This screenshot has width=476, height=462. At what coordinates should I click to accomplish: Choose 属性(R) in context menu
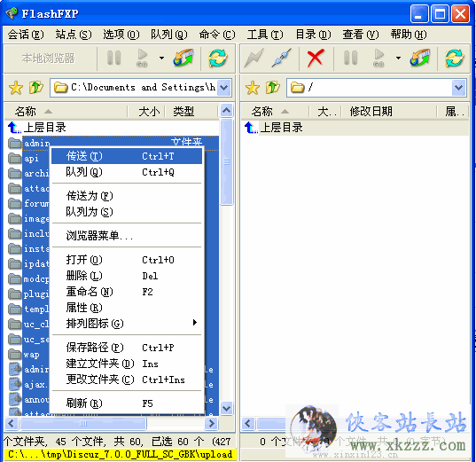tap(127, 308)
